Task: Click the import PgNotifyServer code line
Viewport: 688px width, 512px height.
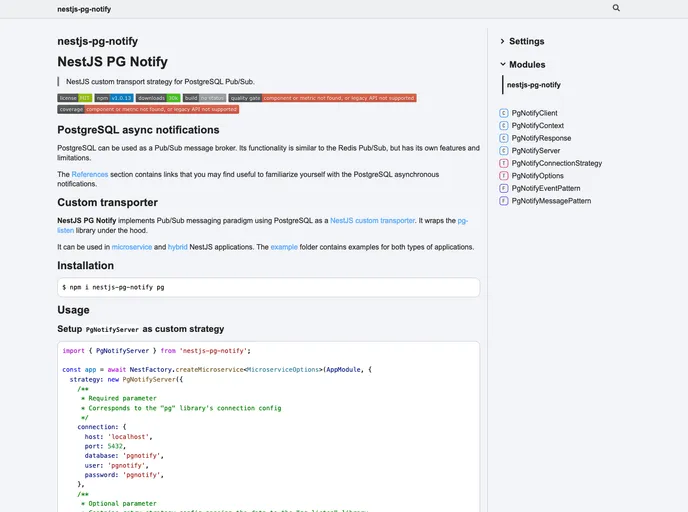Action: coord(156,351)
